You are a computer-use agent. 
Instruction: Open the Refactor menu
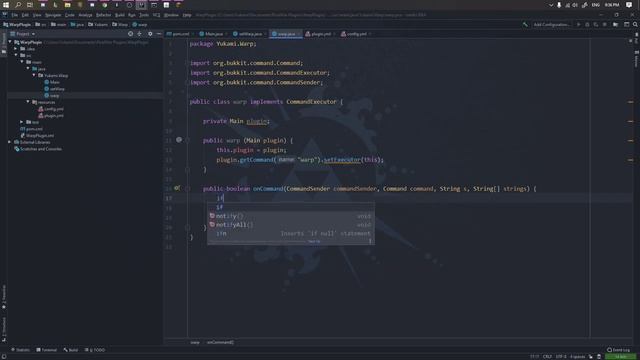pos(103,15)
